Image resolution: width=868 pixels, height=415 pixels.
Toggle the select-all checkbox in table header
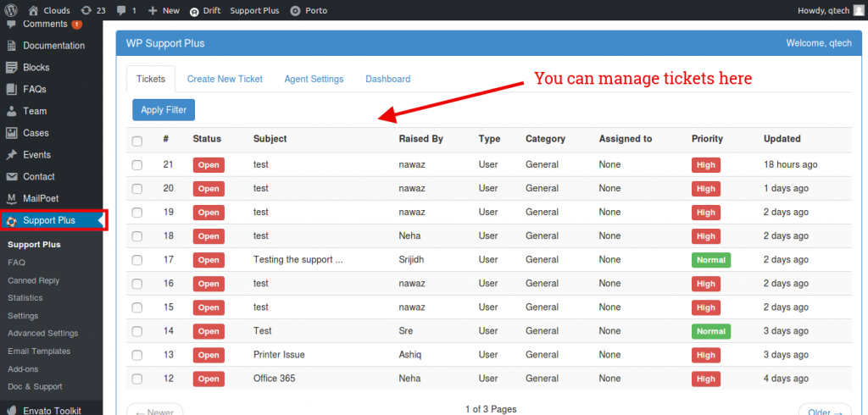pyautogui.click(x=136, y=141)
